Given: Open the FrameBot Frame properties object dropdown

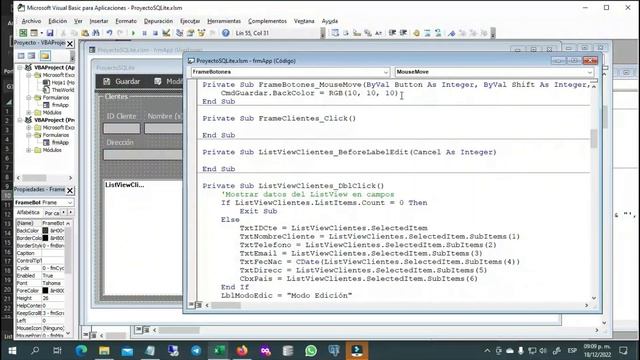Looking at the screenshot, I should [x=70, y=202].
